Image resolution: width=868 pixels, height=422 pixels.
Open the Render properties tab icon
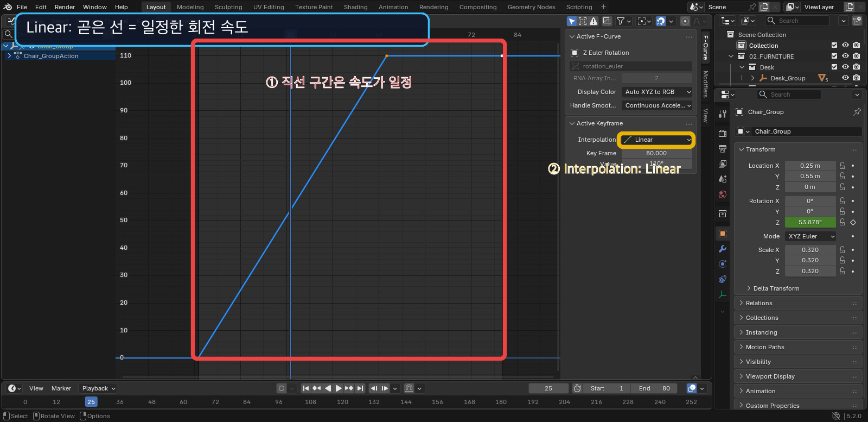tap(723, 133)
